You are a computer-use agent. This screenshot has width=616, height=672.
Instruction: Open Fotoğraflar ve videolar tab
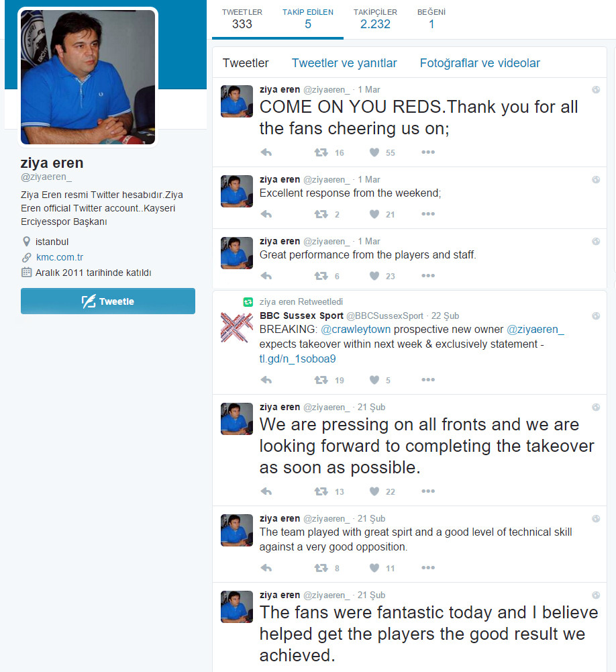(480, 63)
